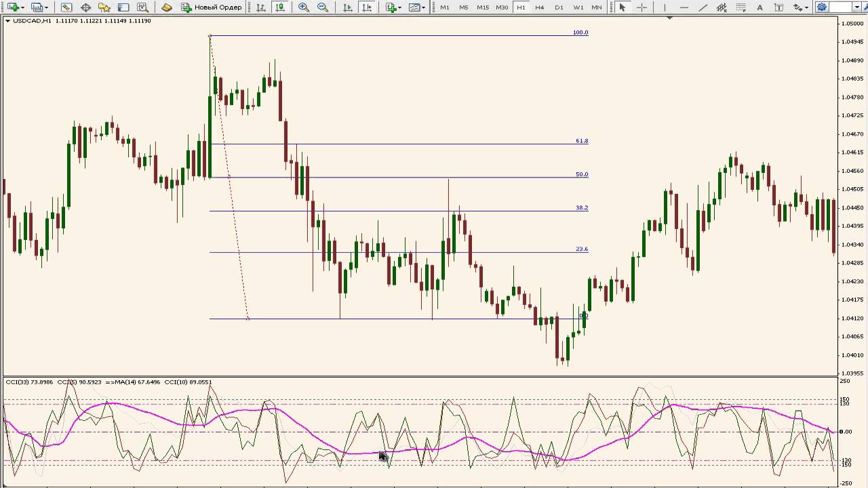The width and height of the screenshot is (868, 488).
Task: Select the Trendline drawing tool
Action: point(703,7)
